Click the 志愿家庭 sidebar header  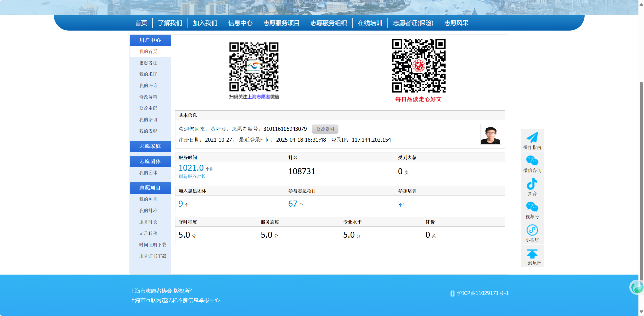click(x=150, y=146)
